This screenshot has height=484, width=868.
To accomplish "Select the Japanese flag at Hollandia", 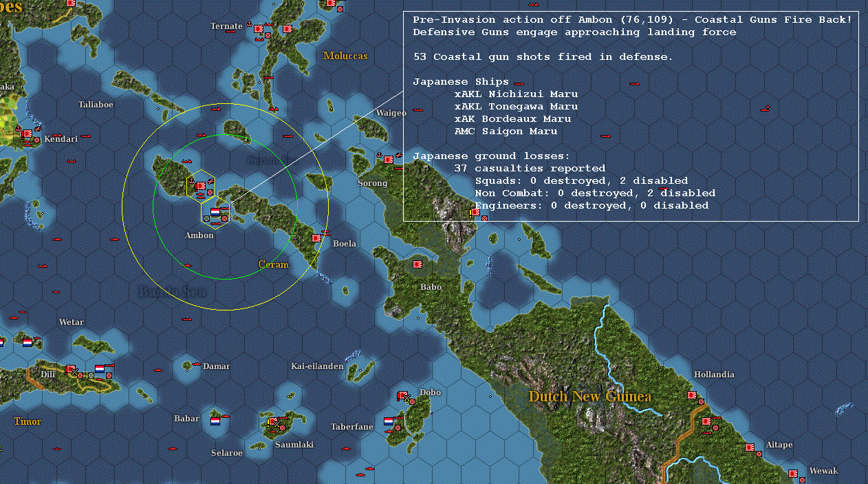I will click(x=692, y=395).
